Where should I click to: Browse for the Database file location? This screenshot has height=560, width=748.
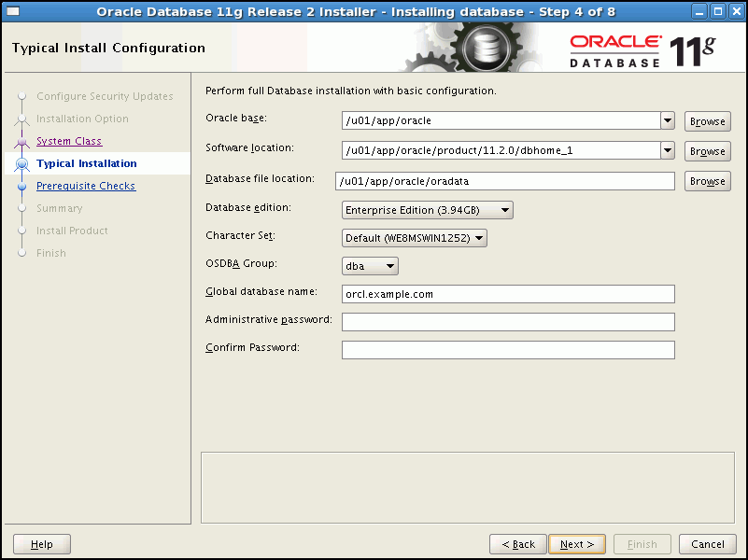tap(707, 181)
